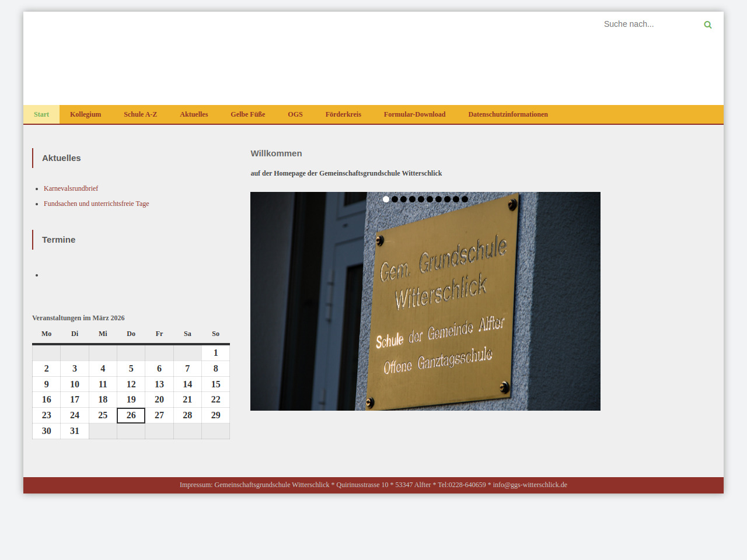Screen dimensions: 747x560
Task: Open the Kollegium menu item
Action: 85,114
